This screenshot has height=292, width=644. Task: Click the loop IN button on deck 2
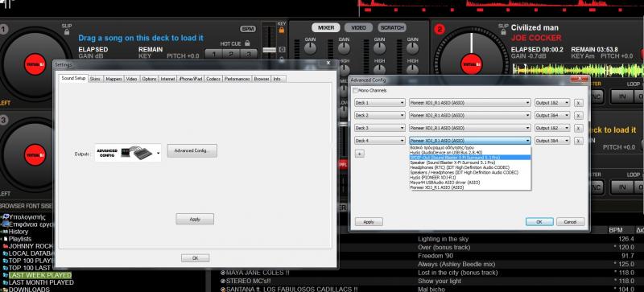pos(622,96)
